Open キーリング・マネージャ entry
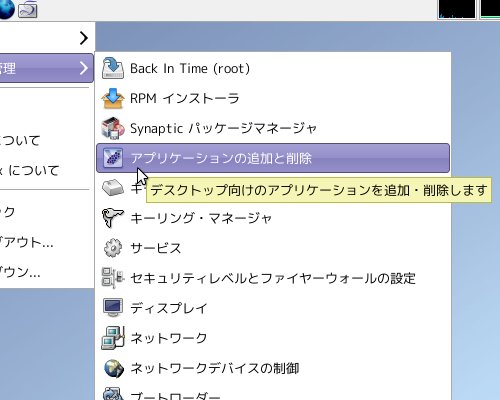Screen dimensions: 500x400 tap(273, 218)
